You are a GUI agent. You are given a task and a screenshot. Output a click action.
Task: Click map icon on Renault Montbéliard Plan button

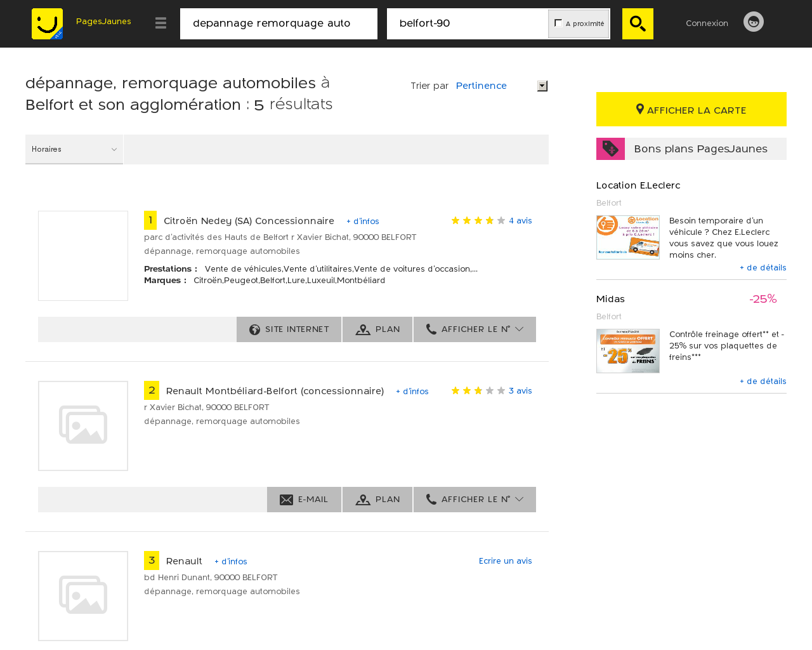[x=363, y=500]
